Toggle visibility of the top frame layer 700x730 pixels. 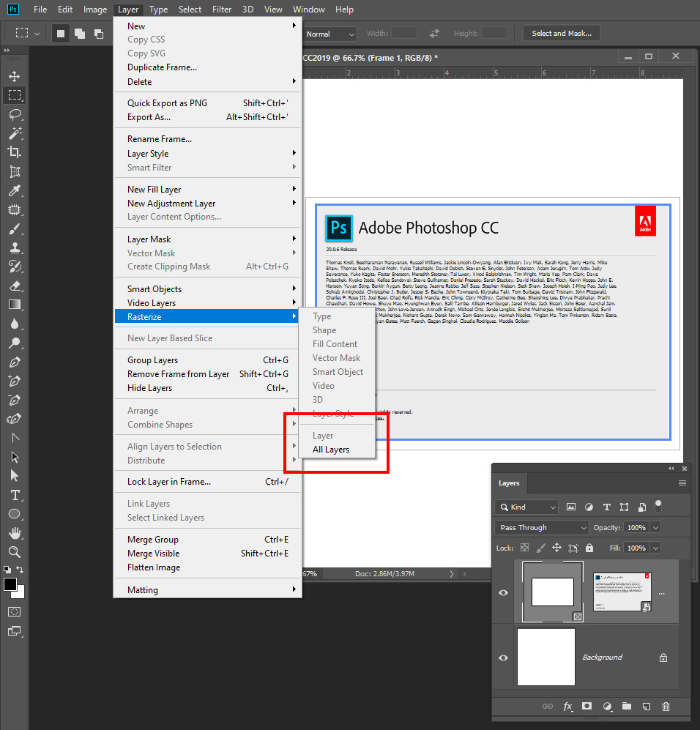coord(503,593)
